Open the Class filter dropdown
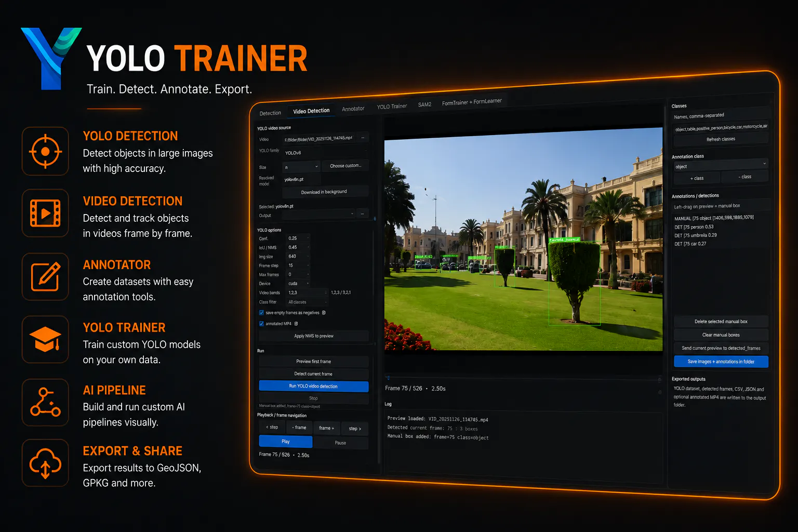 (x=308, y=302)
